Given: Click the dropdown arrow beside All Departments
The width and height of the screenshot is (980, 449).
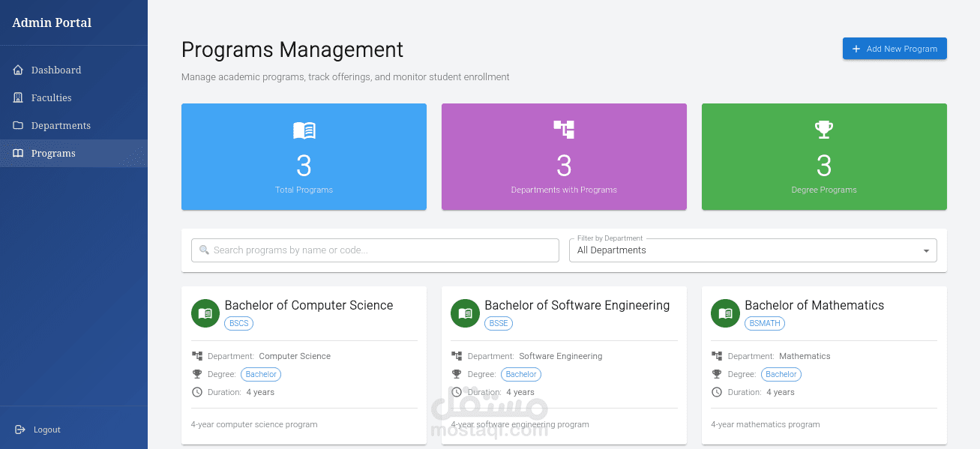Looking at the screenshot, I should (x=926, y=251).
